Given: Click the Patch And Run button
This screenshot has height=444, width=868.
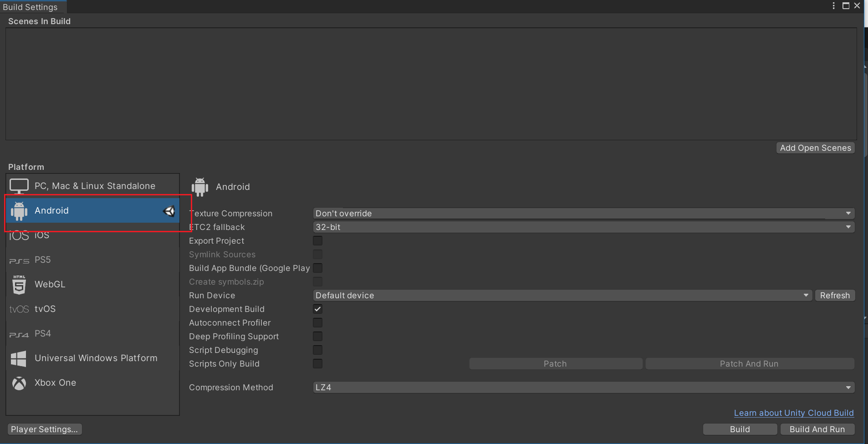Looking at the screenshot, I should click(750, 363).
